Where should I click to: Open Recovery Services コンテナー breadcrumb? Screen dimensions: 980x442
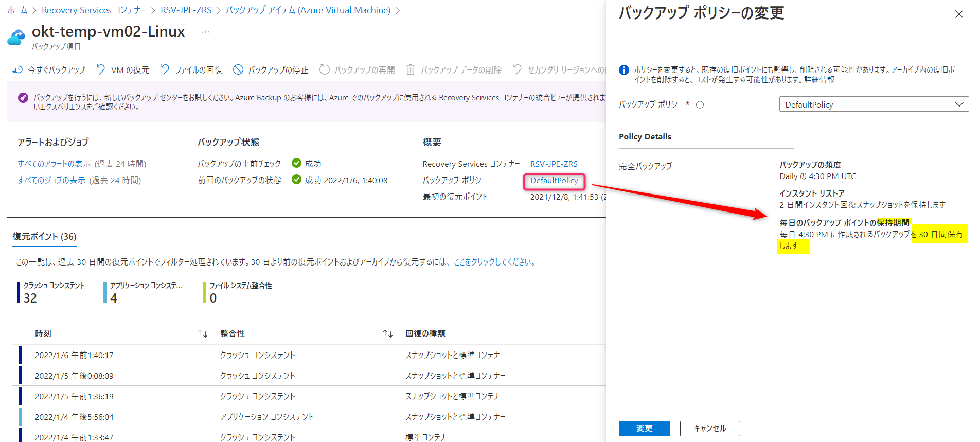tap(94, 10)
